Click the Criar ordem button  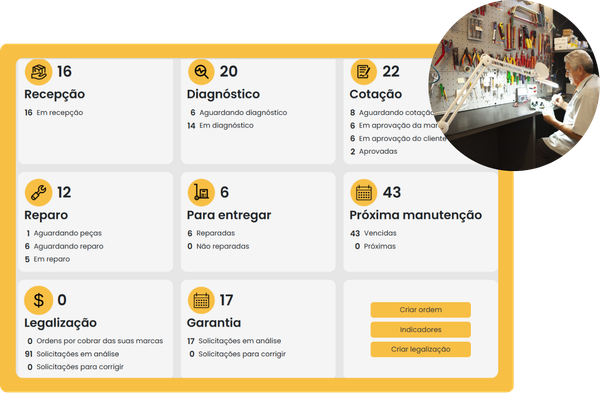[421, 310]
